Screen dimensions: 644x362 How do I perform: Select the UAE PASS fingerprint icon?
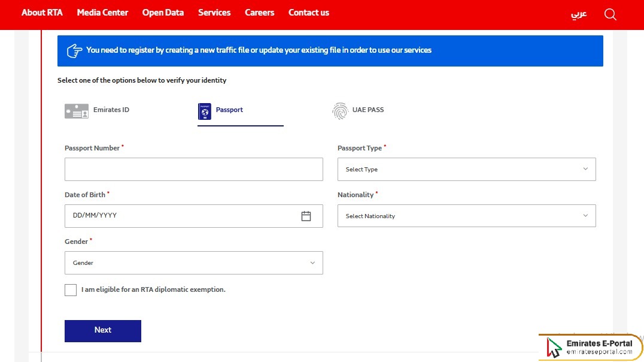(339, 110)
